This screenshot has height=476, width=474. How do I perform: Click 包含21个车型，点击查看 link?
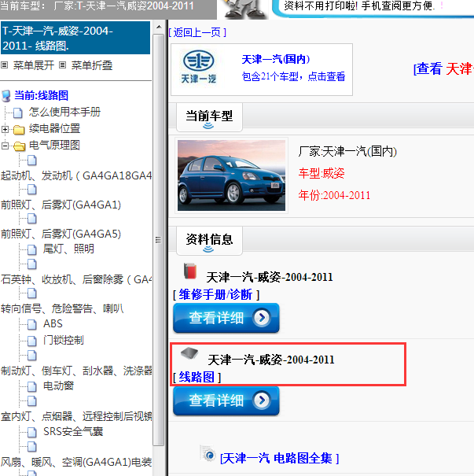click(x=293, y=76)
